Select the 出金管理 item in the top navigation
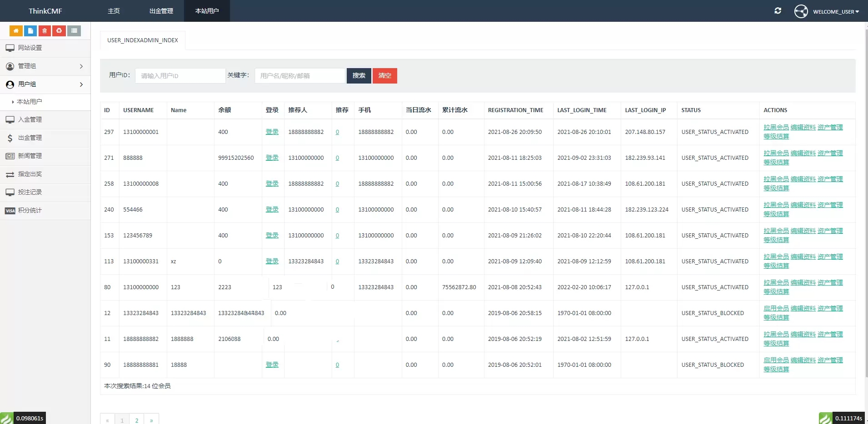868x424 pixels. tap(161, 10)
